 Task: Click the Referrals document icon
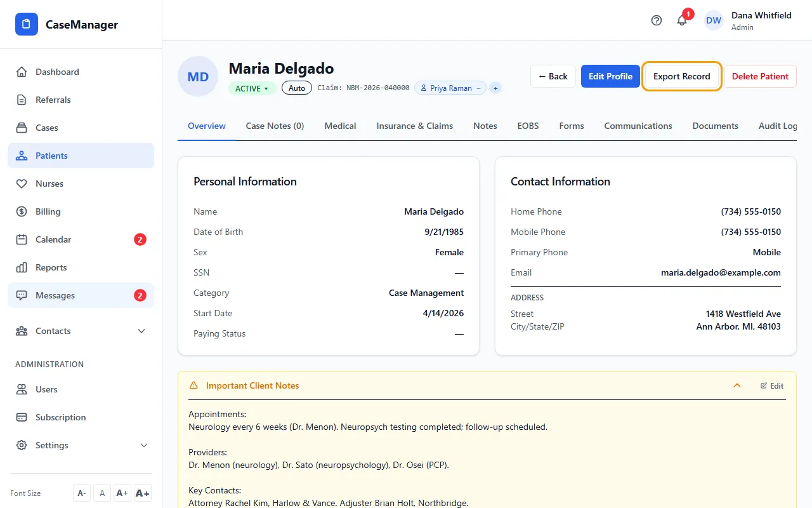[x=22, y=100]
